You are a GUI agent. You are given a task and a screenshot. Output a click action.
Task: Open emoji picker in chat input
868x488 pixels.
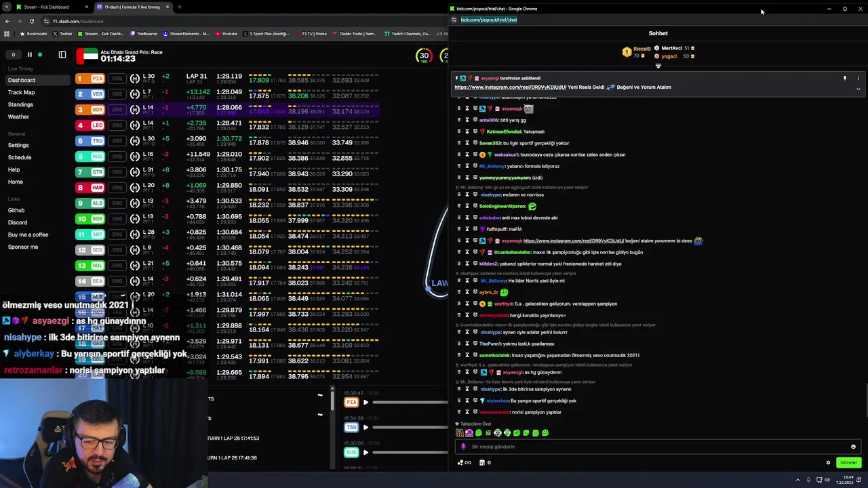[853, 447]
